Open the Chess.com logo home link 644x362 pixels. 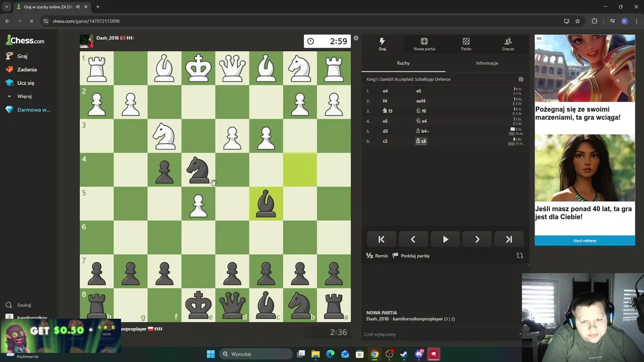click(x=25, y=40)
